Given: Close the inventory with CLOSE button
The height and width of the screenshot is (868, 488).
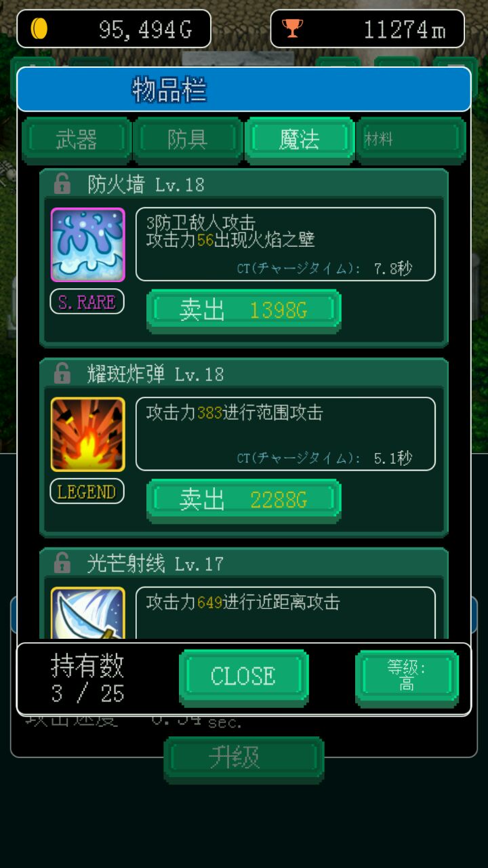Looking at the screenshot, I should [x=244, y=677].
